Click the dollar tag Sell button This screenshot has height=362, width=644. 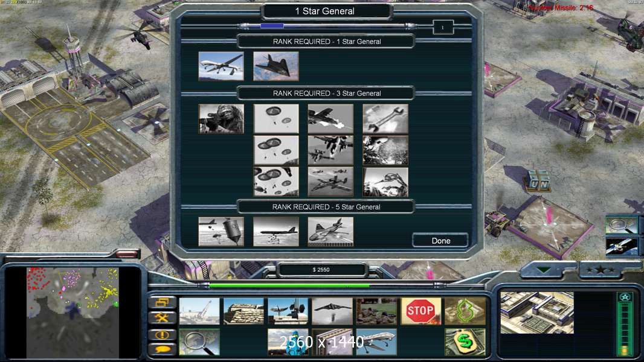465,342
